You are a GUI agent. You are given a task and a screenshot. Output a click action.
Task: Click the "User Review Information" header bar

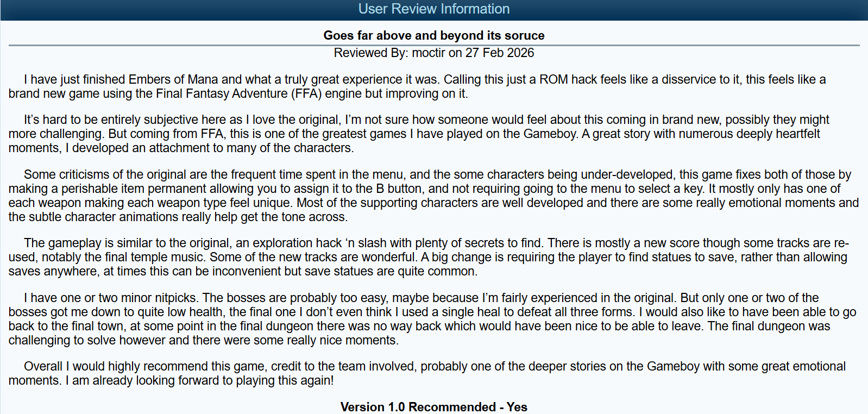pos(434,9)
